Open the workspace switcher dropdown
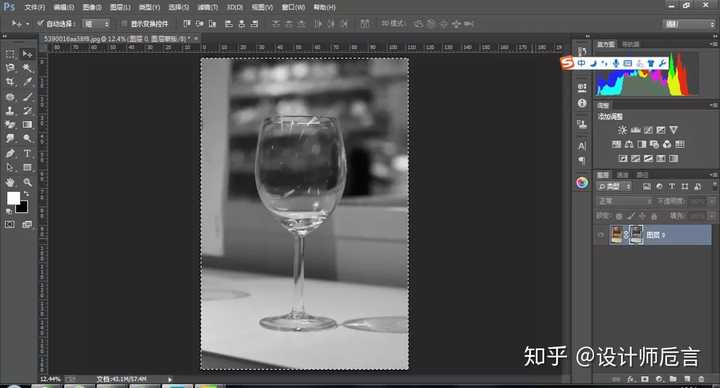This screenshot has width=720, height=388. point(689,24)
